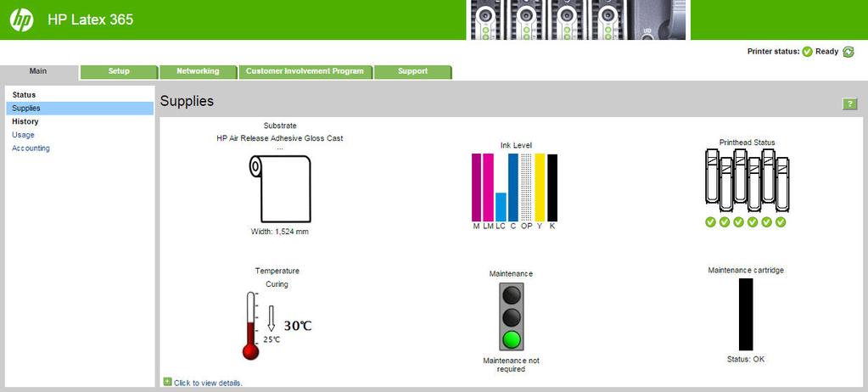This screenshot has width=868, height=392.
Task: Click the 'Status: OK' text
Action: click(746, 360)
